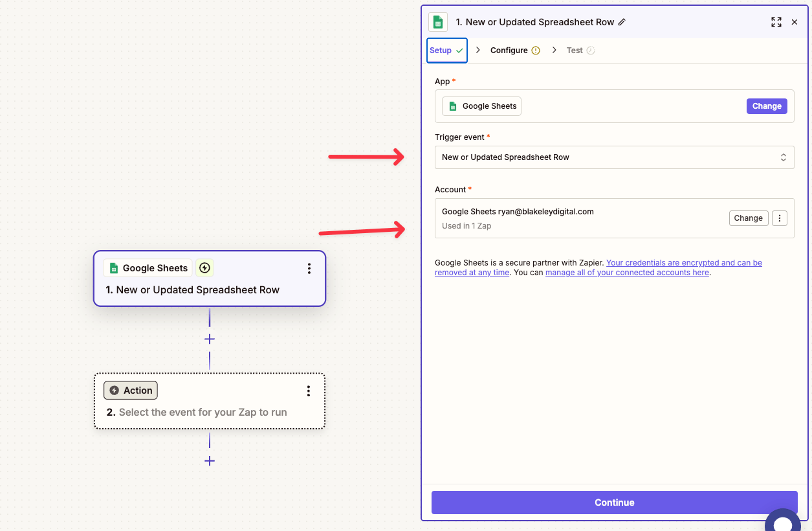Click the Continue button
Viewport: 812px width, 531px height.
pyautogui.click(x=614, y=503)
